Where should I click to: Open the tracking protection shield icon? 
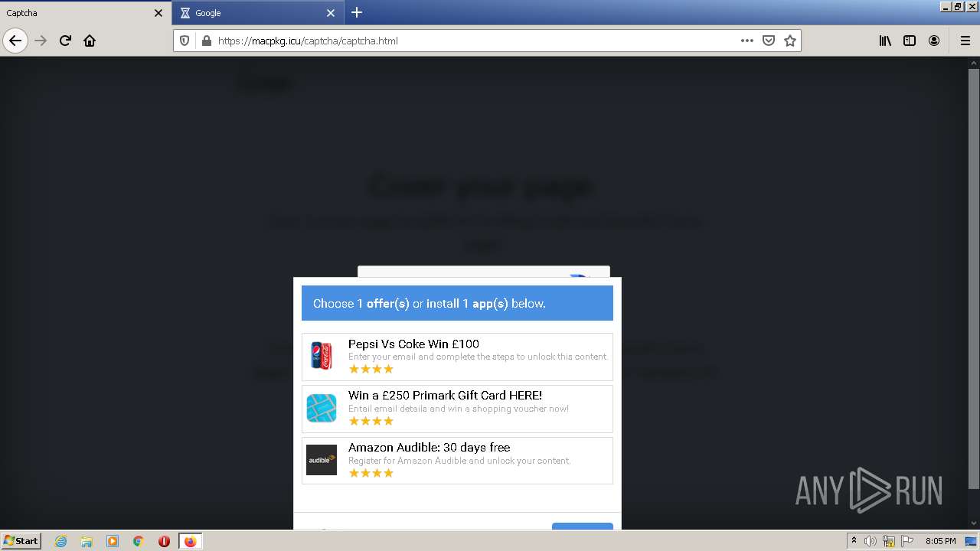pos(185,41)
